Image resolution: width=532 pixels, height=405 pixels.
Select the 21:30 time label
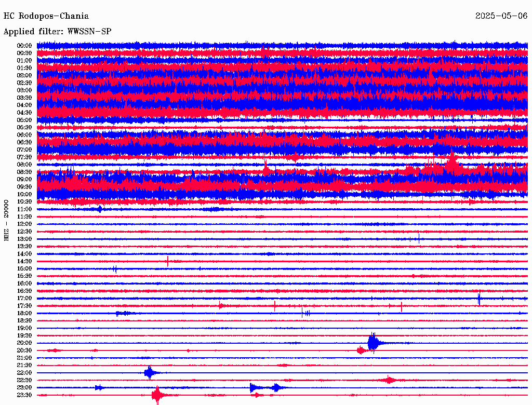[24, 366]
